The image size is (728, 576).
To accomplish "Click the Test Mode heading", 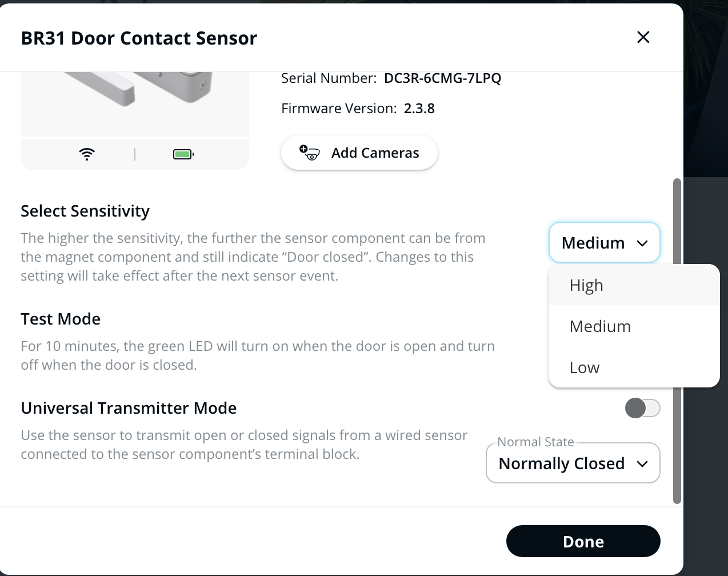I will 61,319.
